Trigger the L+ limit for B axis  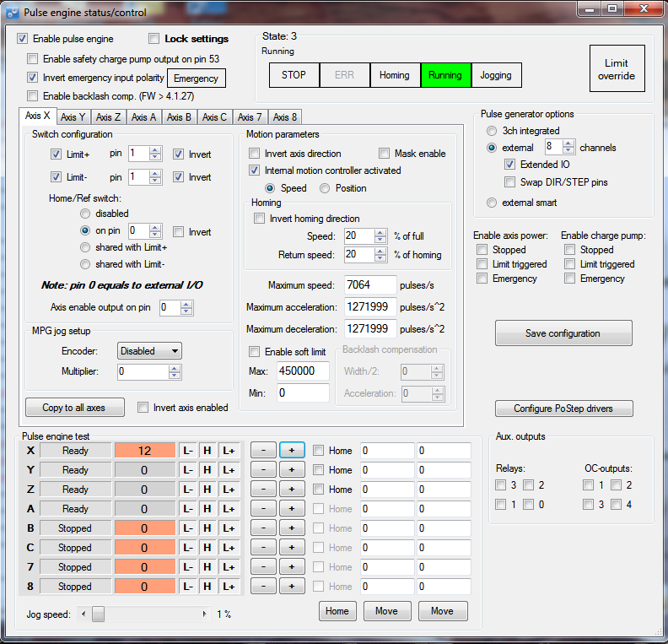[229, 528]
